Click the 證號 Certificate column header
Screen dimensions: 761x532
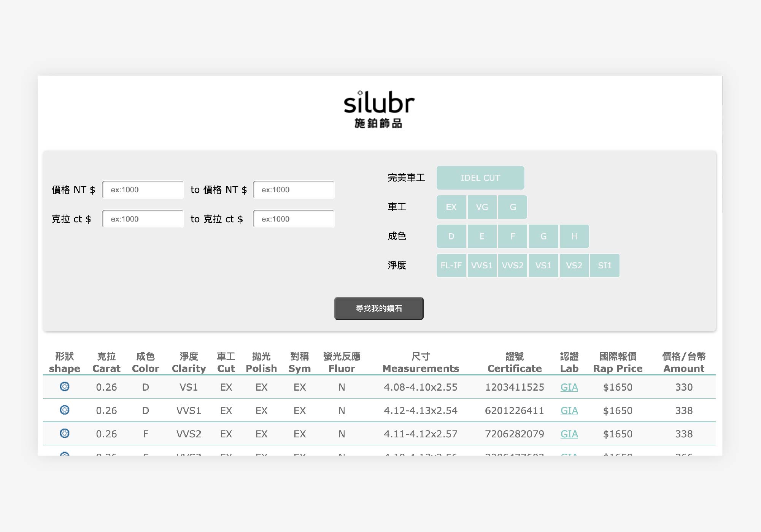pos(515,363)
